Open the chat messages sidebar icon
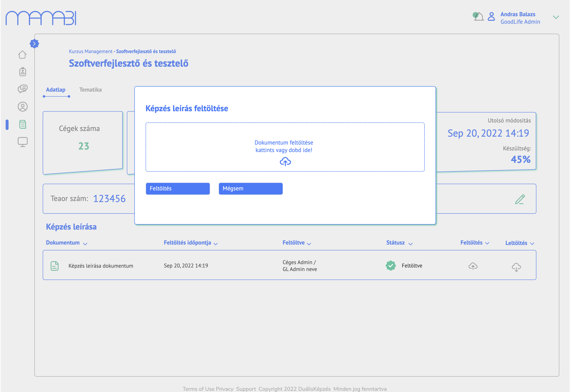 click(x=23, y=89)
